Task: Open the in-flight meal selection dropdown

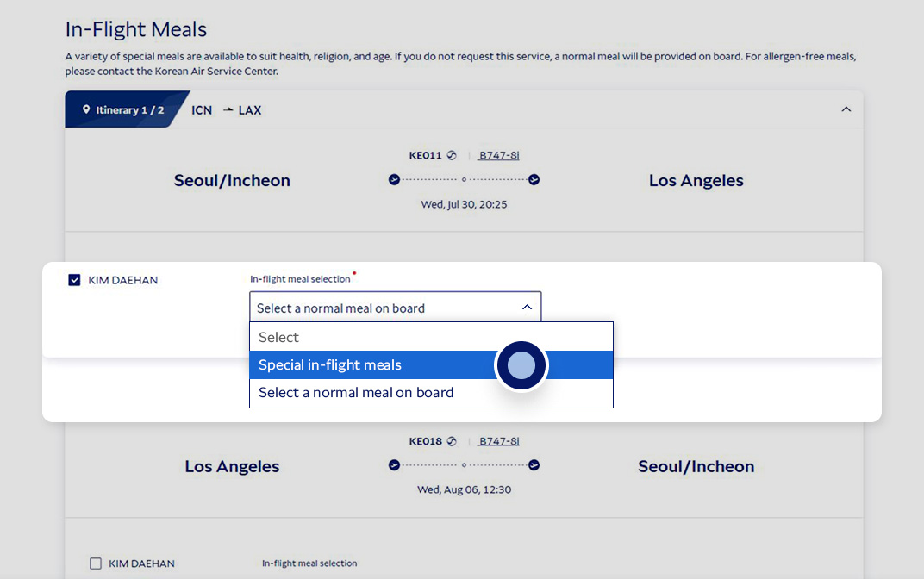Action: 527,307
